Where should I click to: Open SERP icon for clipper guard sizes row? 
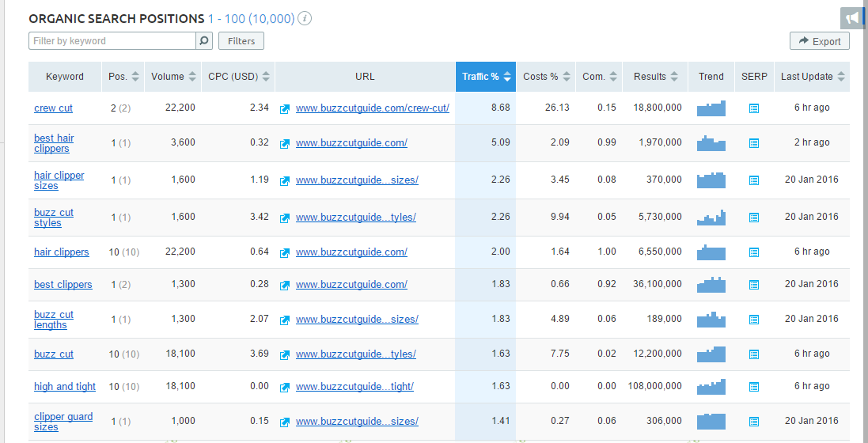(753, 422)
